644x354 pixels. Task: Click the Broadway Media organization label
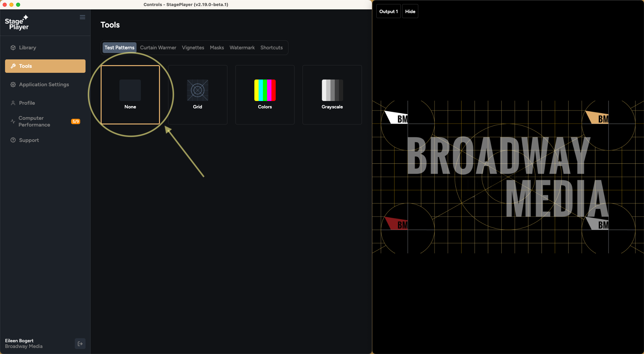click(x=24, y=346)
